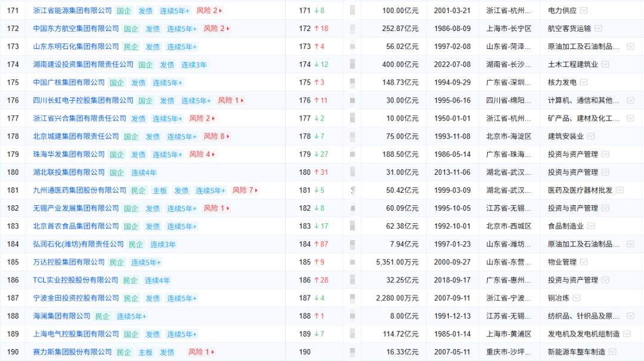Expand industry dropdown beside 铜冶炼
Image resolution: width=644 pixels, height=361 pixels.
(576, 298)
